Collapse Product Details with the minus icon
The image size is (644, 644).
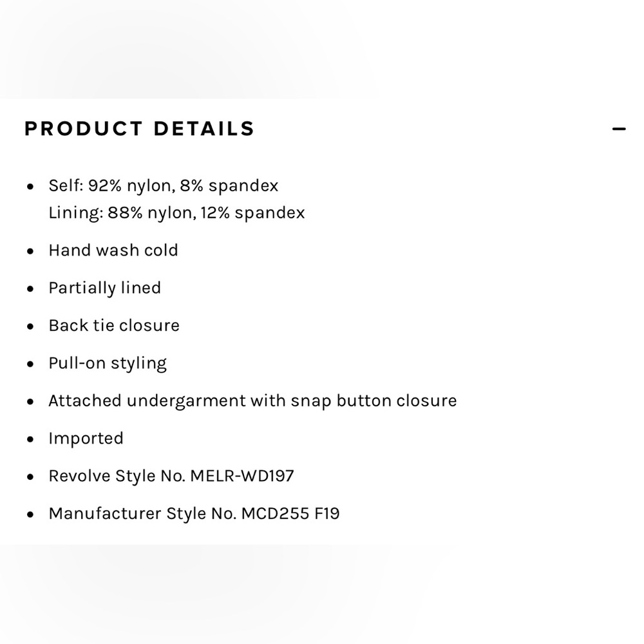[618, 129]
